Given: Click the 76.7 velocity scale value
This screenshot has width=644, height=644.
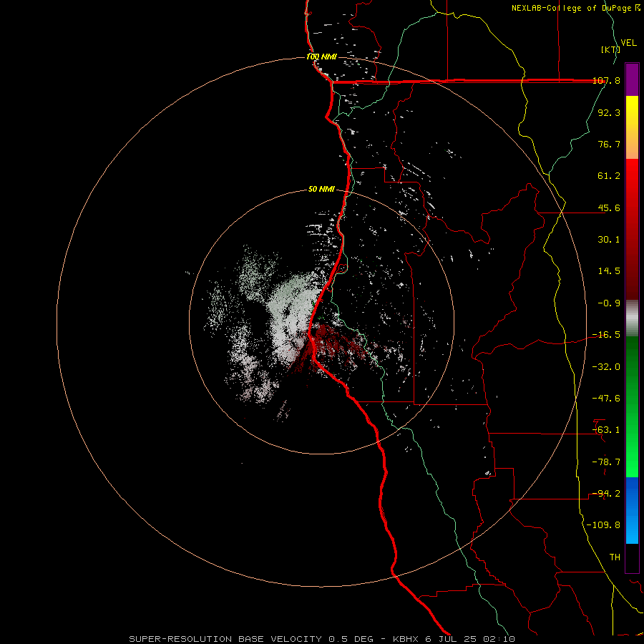Looking at the screenshot, I should point(609,144).
